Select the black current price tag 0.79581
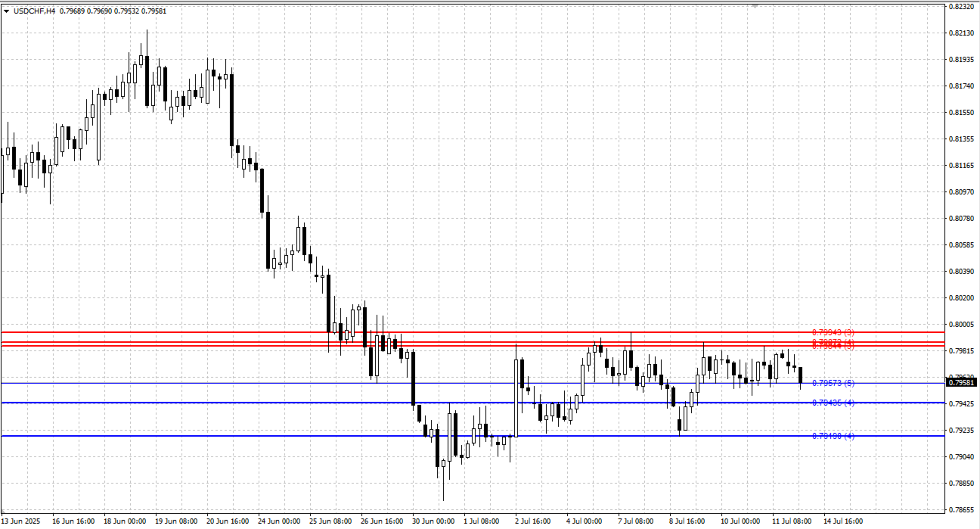Screen dimensions: 980x529 click(961, 383)
